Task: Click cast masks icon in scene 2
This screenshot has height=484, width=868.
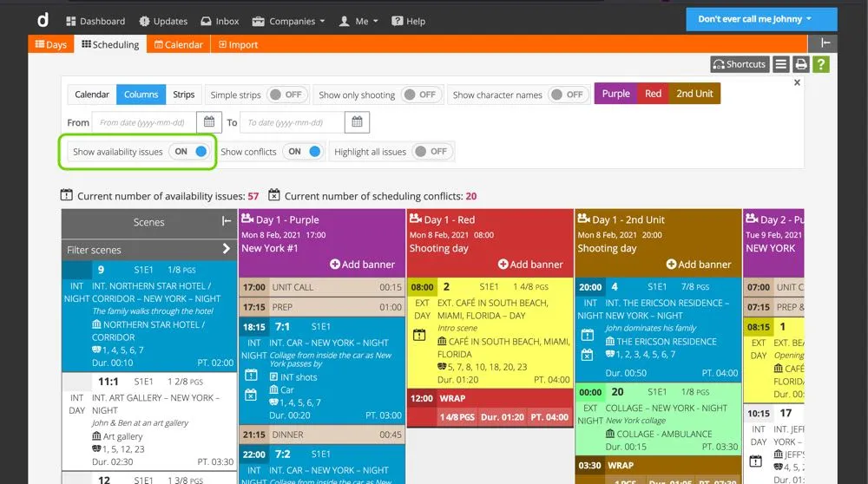Action: coord(442,366)
